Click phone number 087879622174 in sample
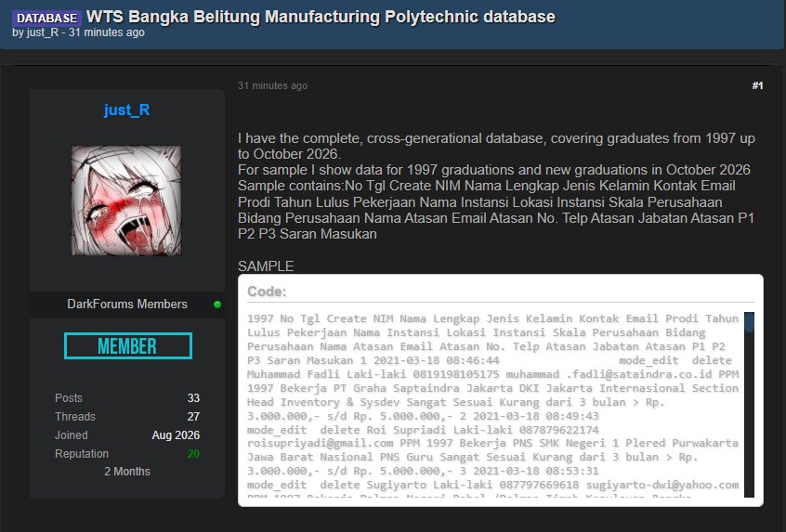The image size is (786, 532). point(559,430)
